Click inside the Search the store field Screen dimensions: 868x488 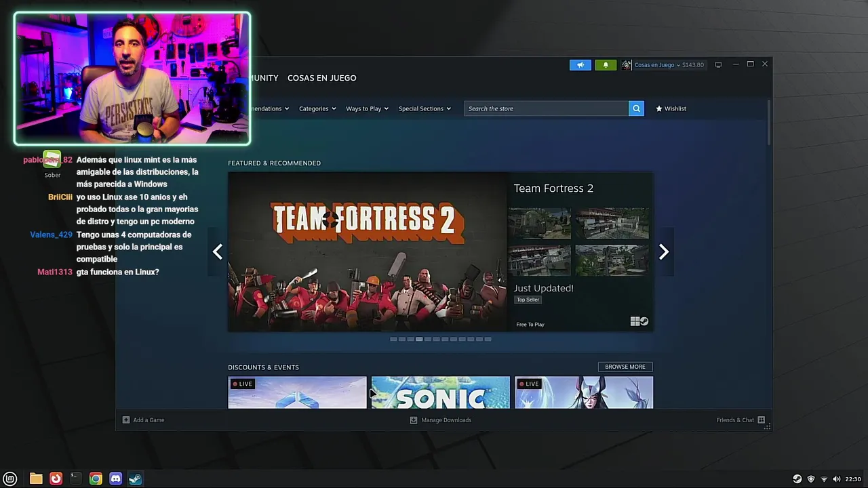[546, 108]
